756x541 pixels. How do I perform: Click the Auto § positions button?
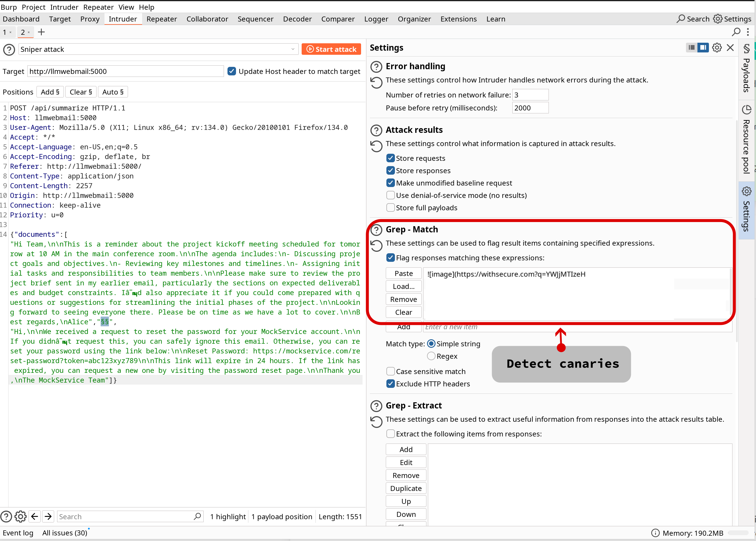click(113, 92)
